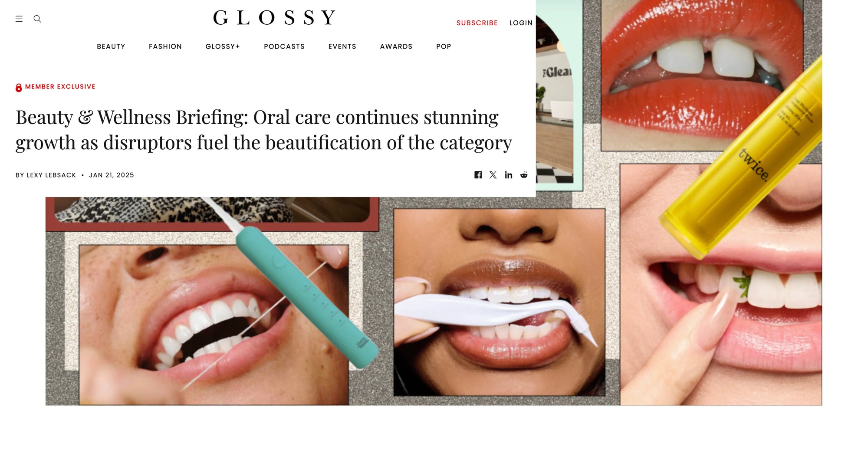The image size is (868, 450).
Task: Open the Beauty section
Action: tap(111, 46)
